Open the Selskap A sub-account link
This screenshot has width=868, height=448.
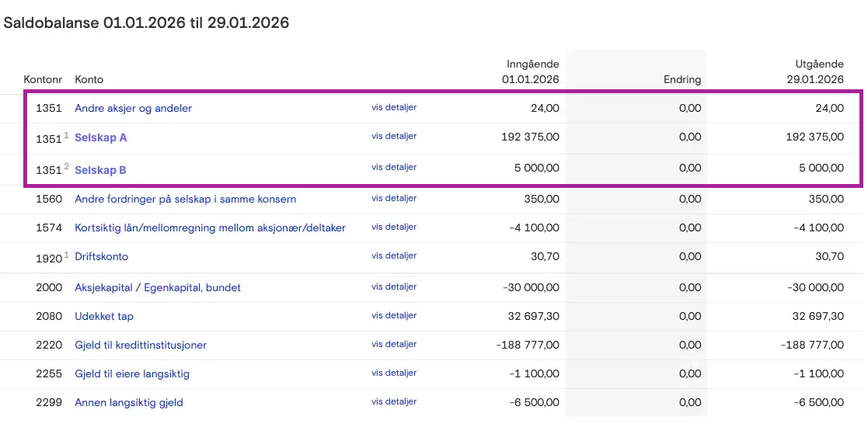pyautogui.click(x=101, y=138)
